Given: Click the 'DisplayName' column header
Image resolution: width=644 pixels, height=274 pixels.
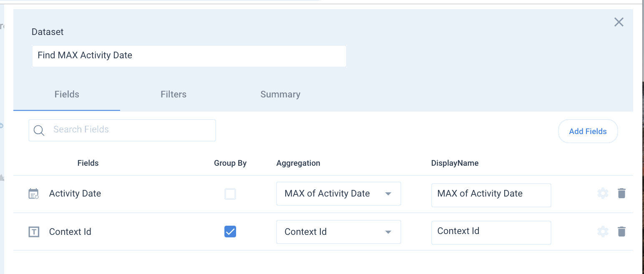Looking at the screenshot, I should click(455, 163).
